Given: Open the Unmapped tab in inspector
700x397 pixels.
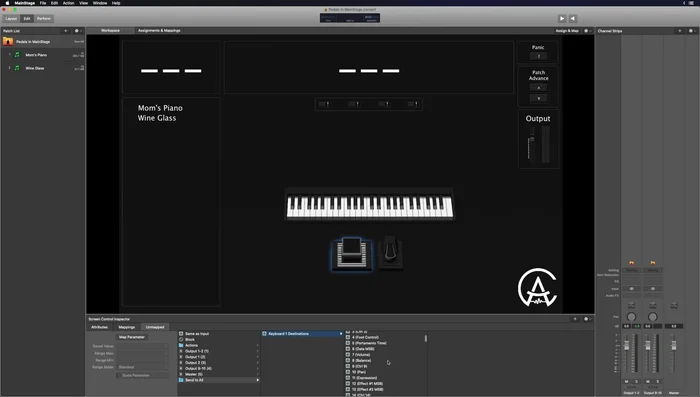Looking at the screenshot, I should pyautogui.click(x=155, y=327).
